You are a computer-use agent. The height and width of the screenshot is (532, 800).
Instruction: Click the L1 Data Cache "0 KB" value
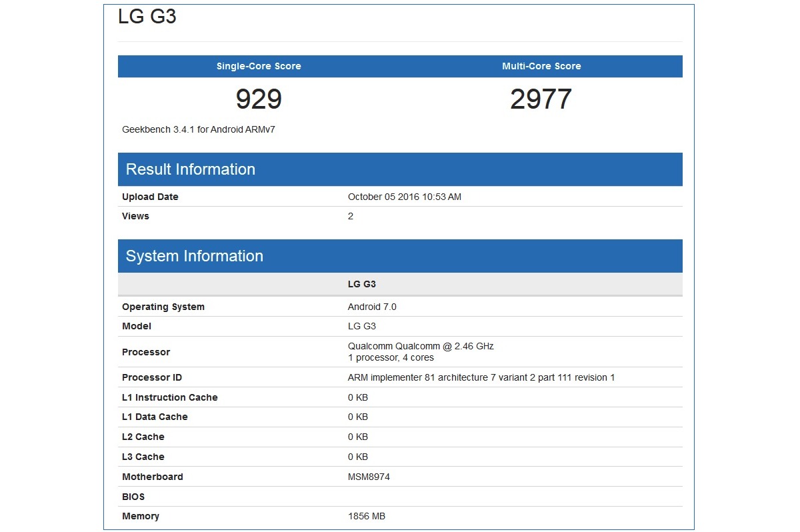point(358,417)
